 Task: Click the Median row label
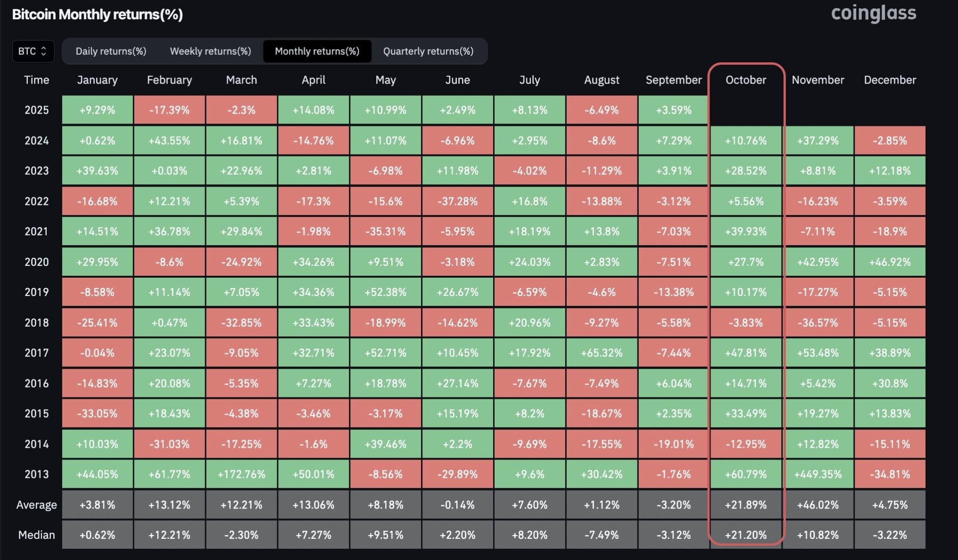tap(37, 535)
